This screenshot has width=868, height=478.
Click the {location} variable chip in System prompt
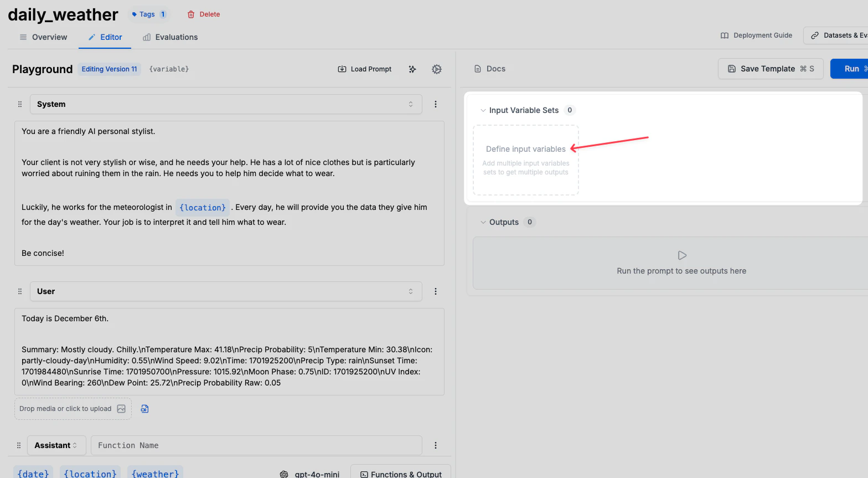coord(203,208)
